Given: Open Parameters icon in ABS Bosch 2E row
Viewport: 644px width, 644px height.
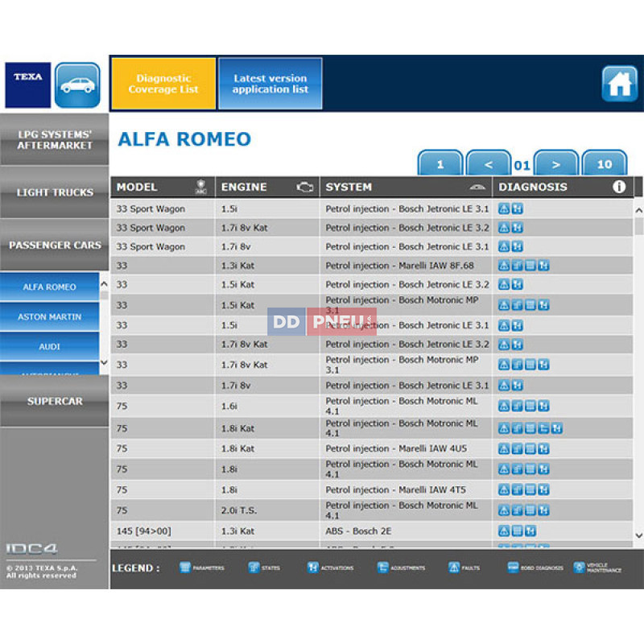Looking at the screenshot, I should pyautogui.click(x=517, y=531).
